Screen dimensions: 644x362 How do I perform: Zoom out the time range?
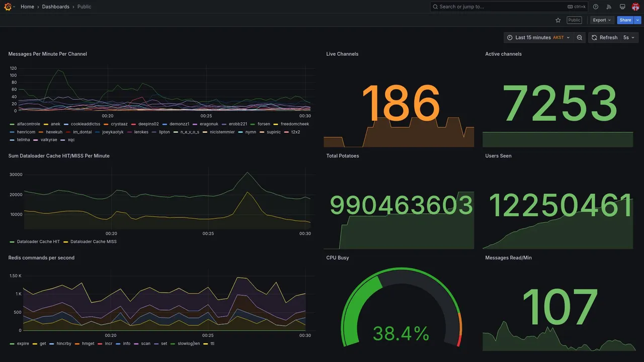(580, 38)
